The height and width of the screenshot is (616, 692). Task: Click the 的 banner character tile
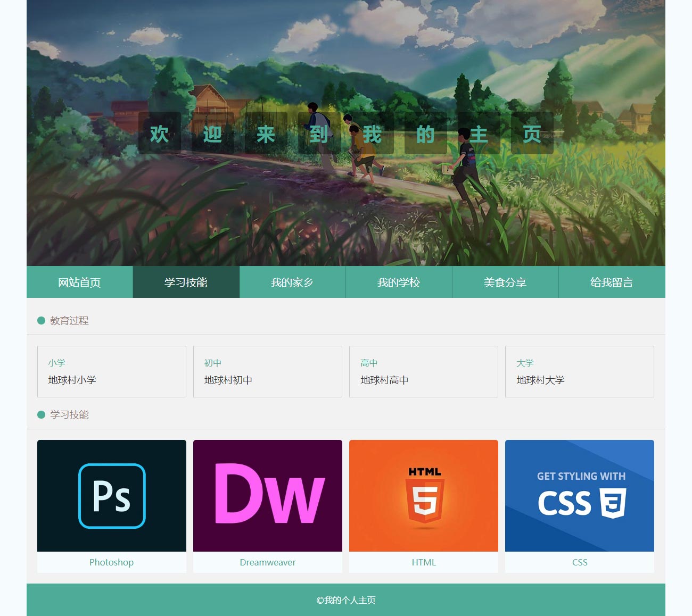426,133
